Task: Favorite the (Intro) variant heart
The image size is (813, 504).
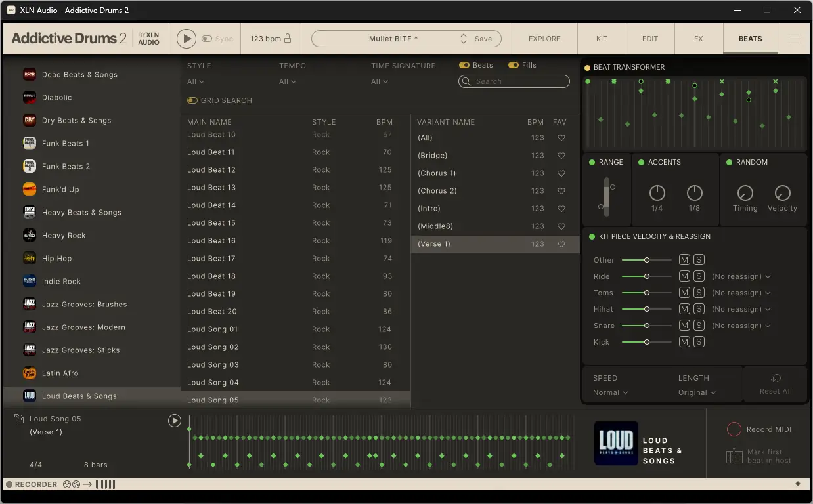Action: [x=561, y=209]
